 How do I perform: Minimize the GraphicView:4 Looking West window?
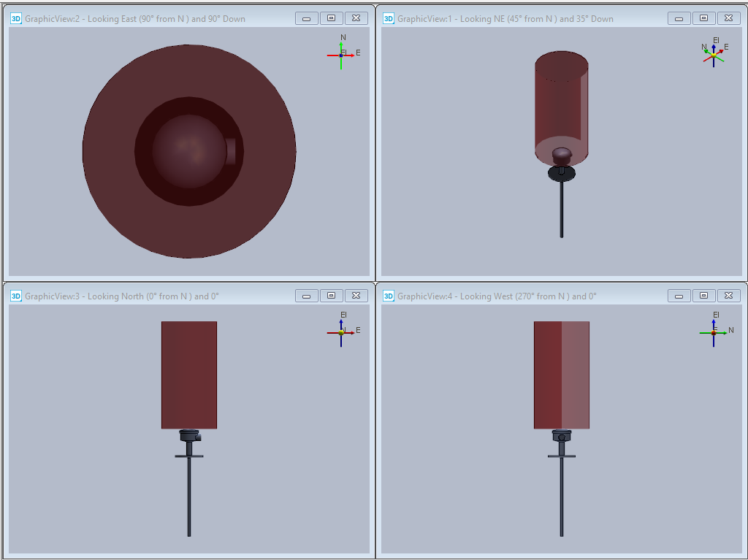[679, 296]
